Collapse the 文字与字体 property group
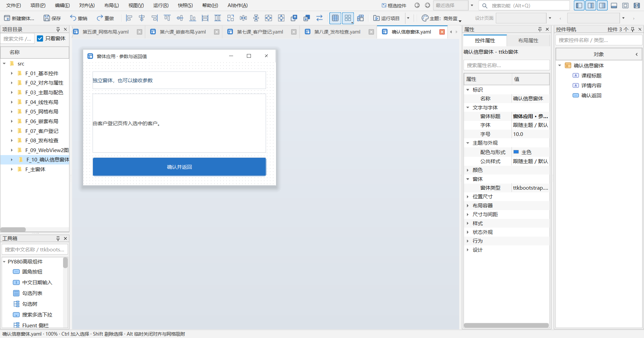 [x=468, y=107]
